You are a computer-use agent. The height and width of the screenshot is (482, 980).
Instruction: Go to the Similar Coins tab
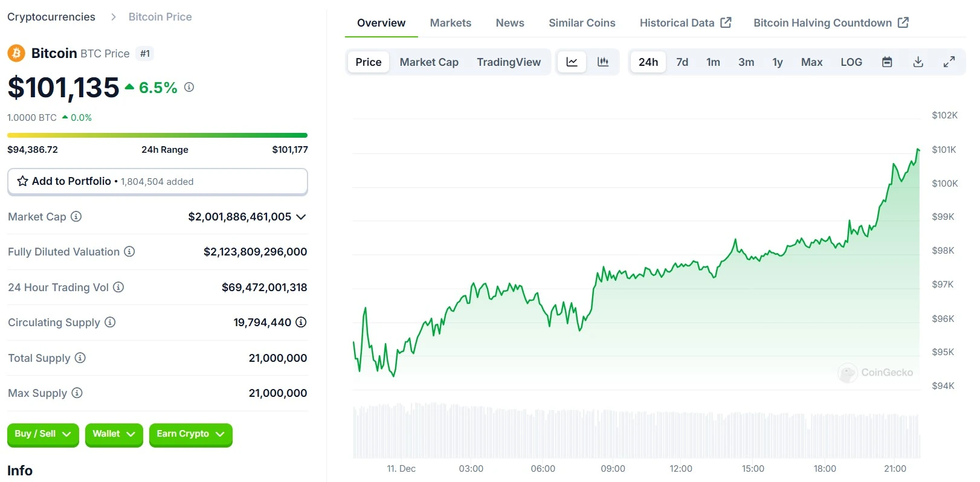582,23
